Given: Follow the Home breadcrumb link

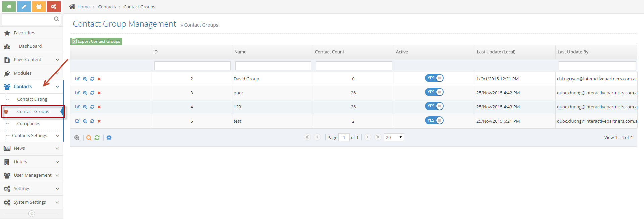Looking at the screenshot, I should click(83, 7).
